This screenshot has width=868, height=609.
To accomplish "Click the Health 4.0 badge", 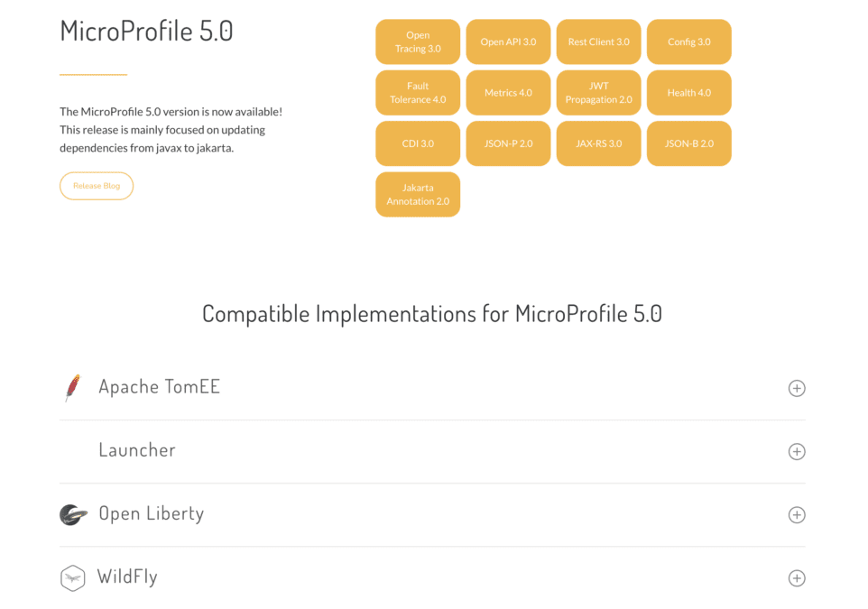I will click(688, 92).
